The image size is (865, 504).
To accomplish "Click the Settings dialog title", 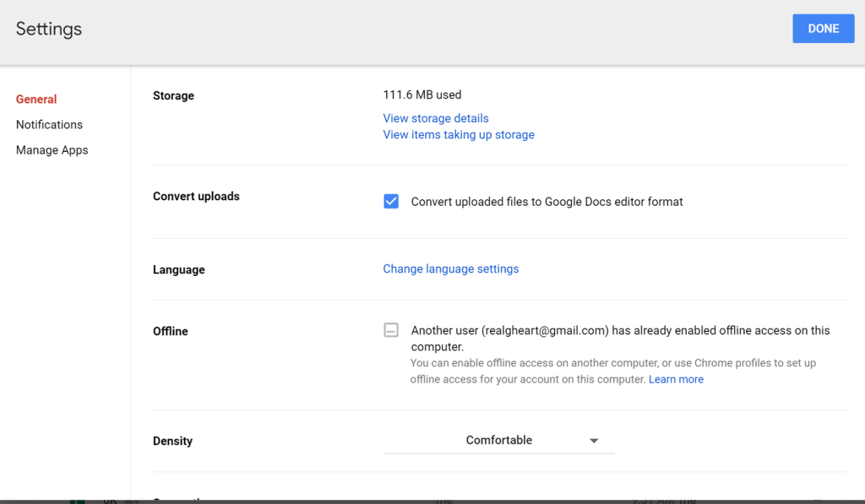I will point(49,29).
